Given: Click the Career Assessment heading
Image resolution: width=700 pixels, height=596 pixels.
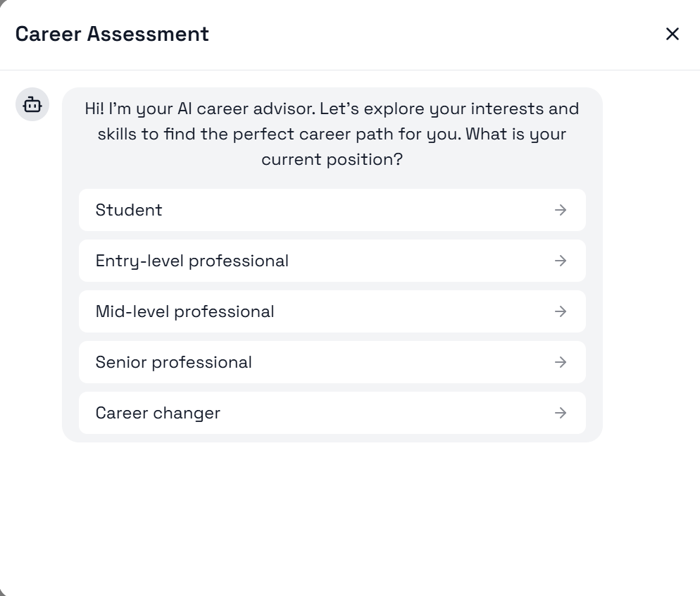Looking at the screenshot, I should click(x=112, y=34).
